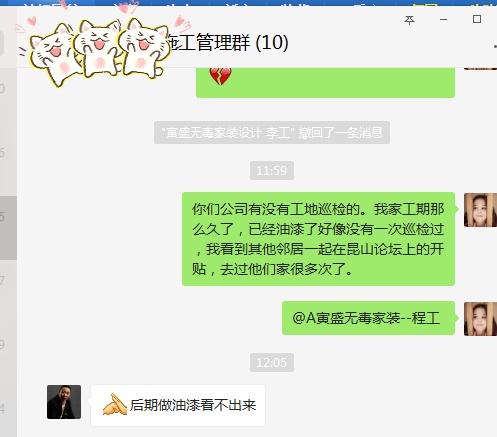Screen dimensions: 497x437
Task: Select the chat list item above the highlighted one
Action: click(x=8, y=164)
